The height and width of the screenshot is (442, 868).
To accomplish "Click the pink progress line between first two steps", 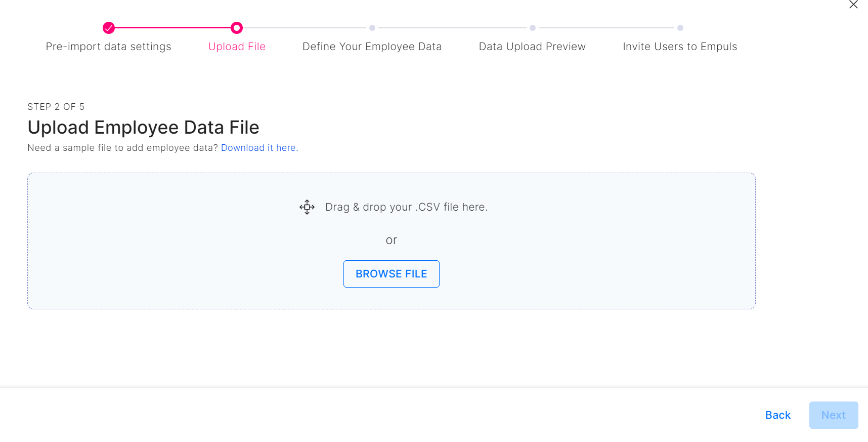I will coord(172,28).
